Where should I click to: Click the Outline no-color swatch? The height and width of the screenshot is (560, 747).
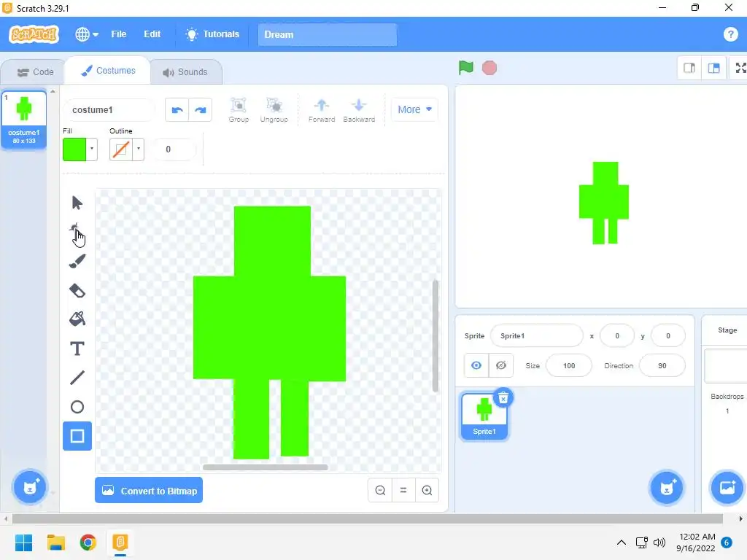pos(121,149)
